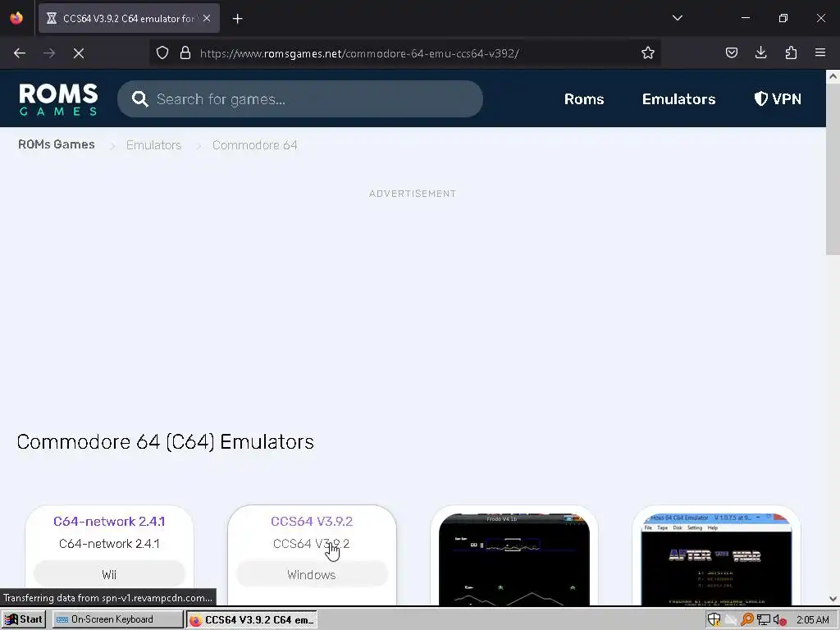Open a new tab with the plus button
The height and width of the screenshot is (630, 840).
(237, 19)
